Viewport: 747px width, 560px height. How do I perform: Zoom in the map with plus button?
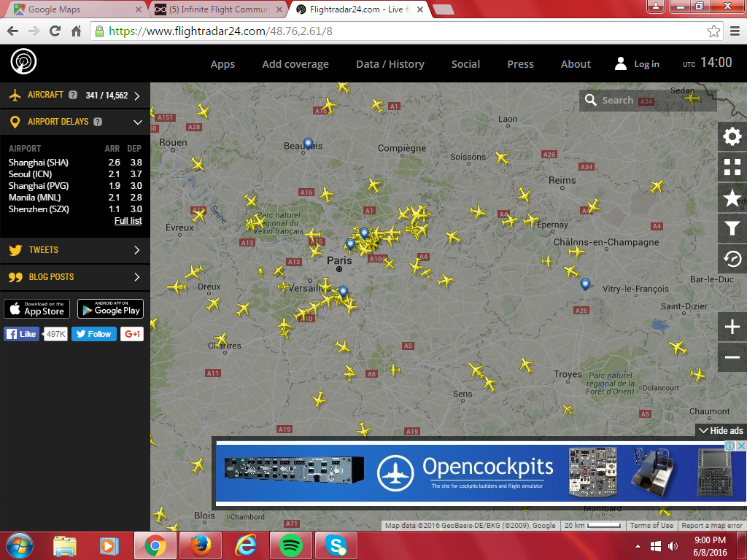[x=732, y=327]
